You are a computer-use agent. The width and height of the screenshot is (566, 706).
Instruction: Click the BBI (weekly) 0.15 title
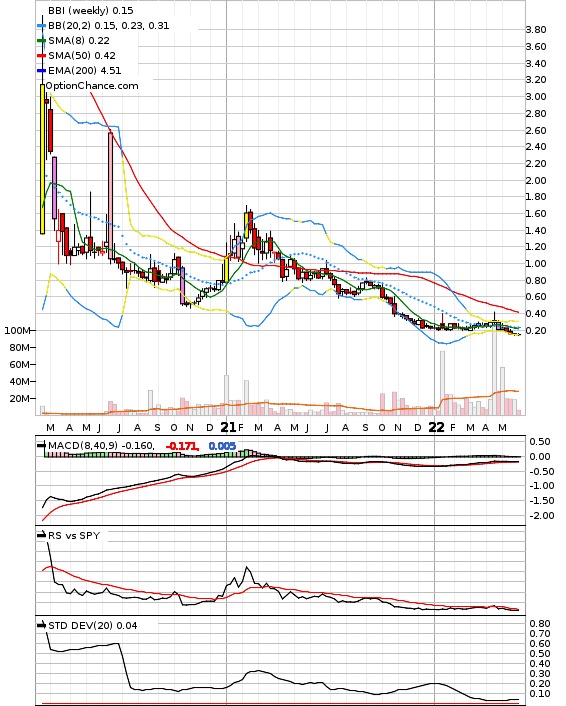click(91, 10)
